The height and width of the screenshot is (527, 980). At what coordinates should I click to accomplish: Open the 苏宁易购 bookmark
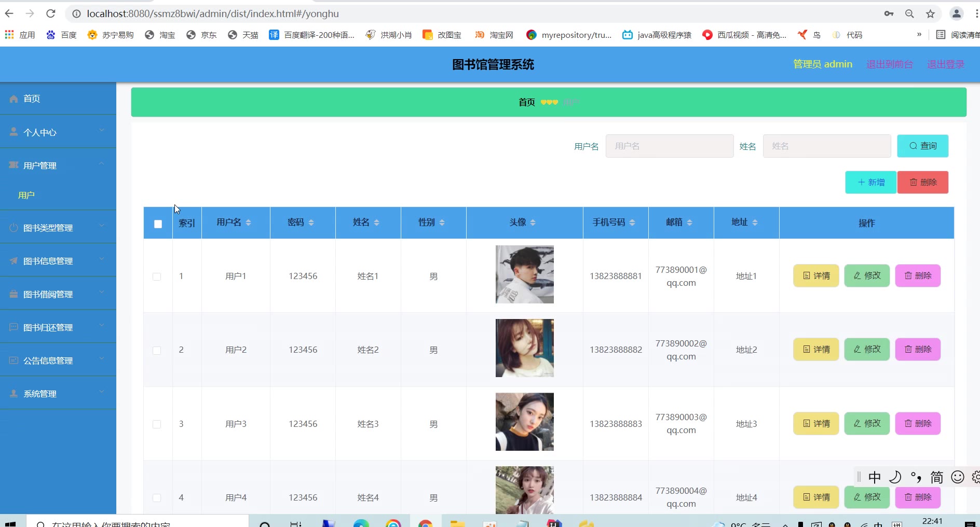[x=111, y=35]
